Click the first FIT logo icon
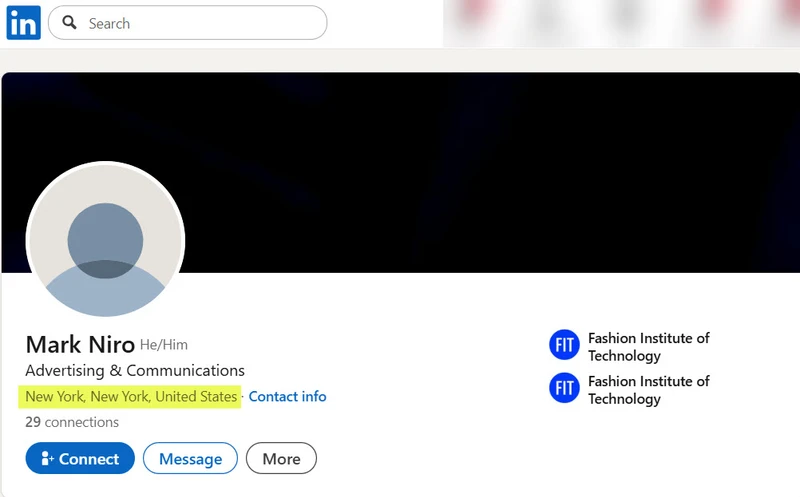The image size is (800, 497). (564, 346)
